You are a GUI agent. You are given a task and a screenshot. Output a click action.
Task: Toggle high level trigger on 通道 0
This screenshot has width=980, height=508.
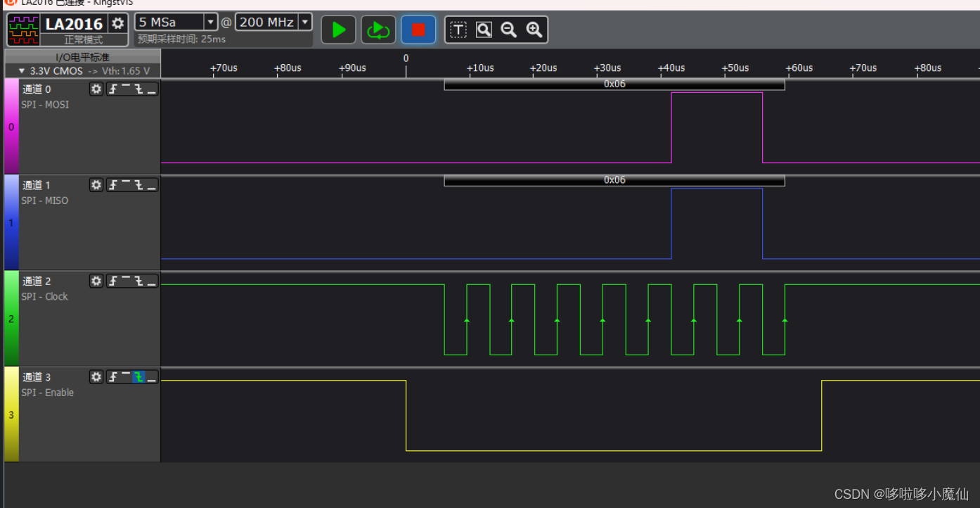click(126, 89)
